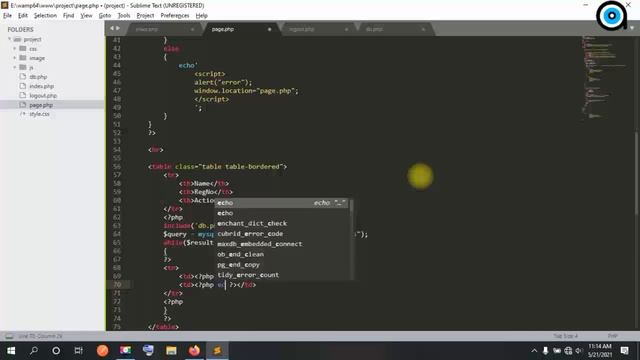Screen dimensions: 640x360
Task: Change the Tab Size setting in status bar
Action: tap(565, 336)
